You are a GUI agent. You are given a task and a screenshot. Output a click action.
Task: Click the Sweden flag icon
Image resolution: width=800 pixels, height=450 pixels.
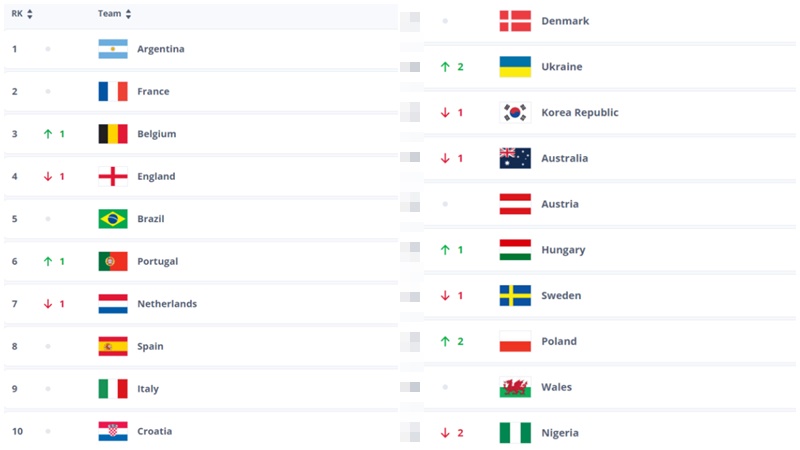(515, 295)
